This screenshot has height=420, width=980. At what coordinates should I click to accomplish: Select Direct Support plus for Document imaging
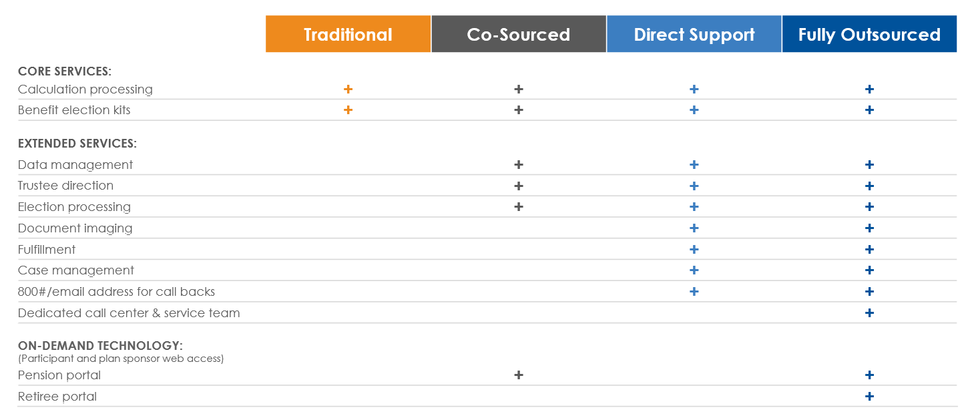(694, 228)
